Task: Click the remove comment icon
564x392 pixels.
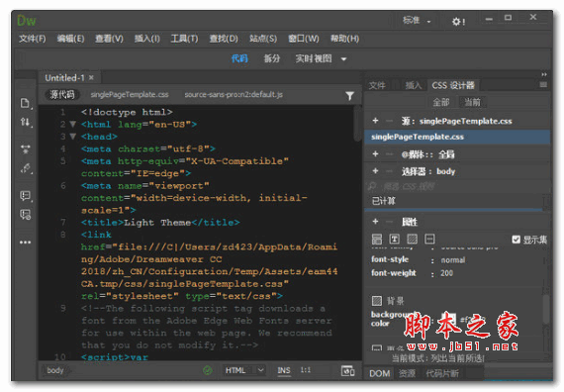Action: (25, 215)
